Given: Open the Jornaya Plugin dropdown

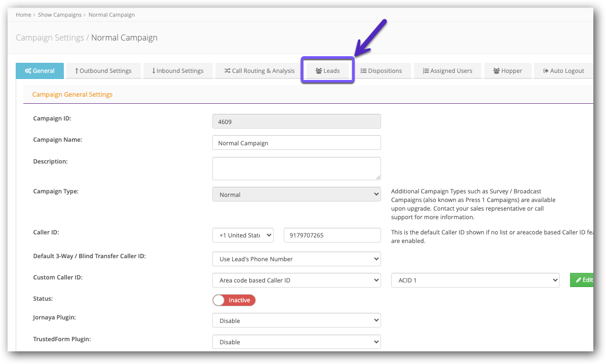Looking at the screenshot, I should pos(296,320).
